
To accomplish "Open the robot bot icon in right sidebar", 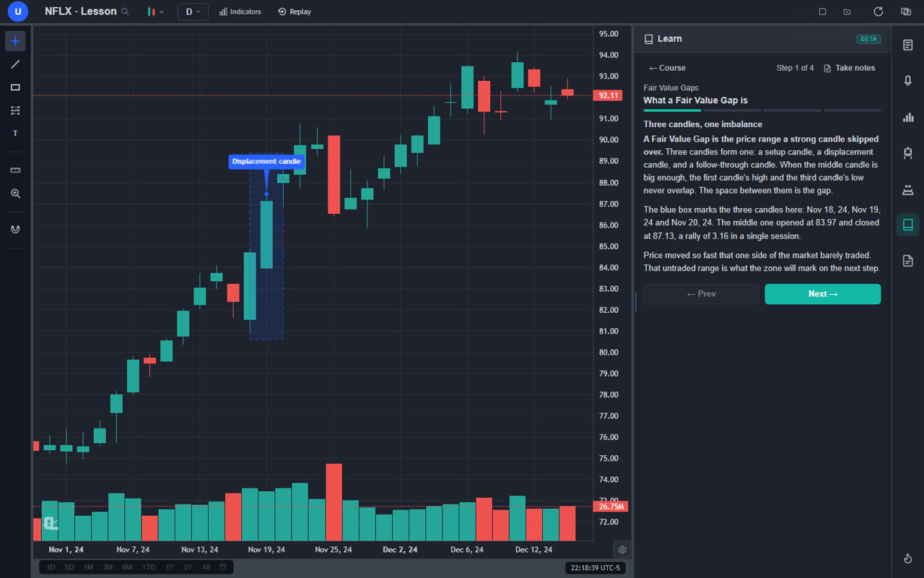I will tap(908, 152).
